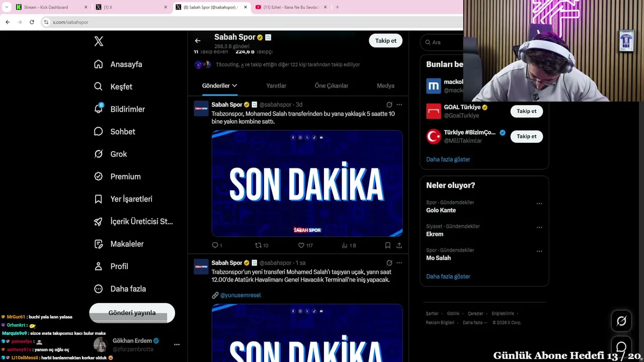
Task: Open Bildirimler notifications
Action: 119,109
